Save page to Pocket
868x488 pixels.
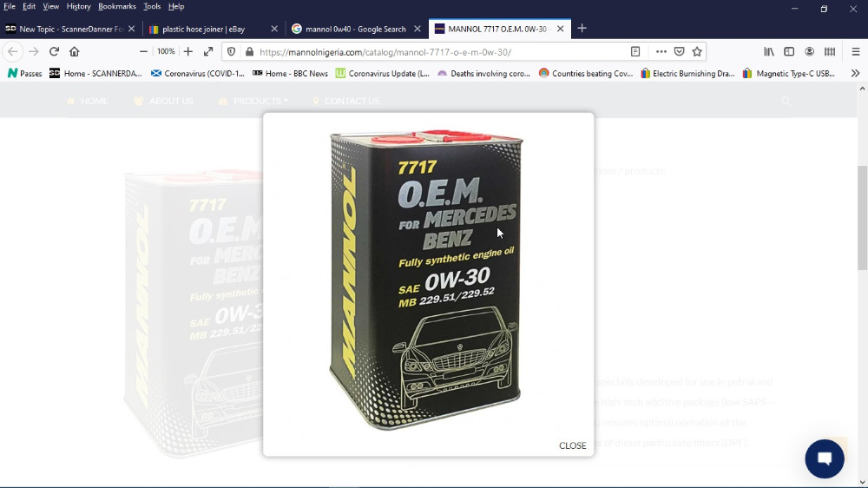[x=680, y=51]
